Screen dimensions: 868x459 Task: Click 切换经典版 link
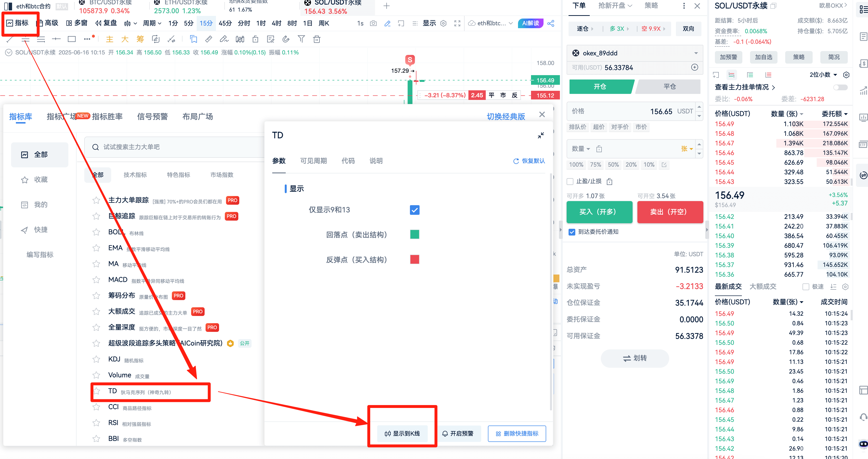[506, 117]
